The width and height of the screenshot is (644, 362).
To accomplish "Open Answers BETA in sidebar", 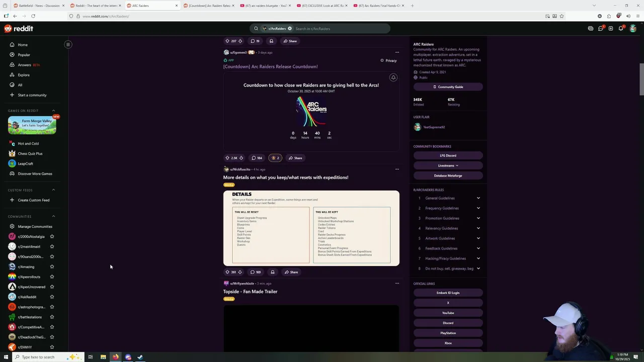I will [29, 65].
